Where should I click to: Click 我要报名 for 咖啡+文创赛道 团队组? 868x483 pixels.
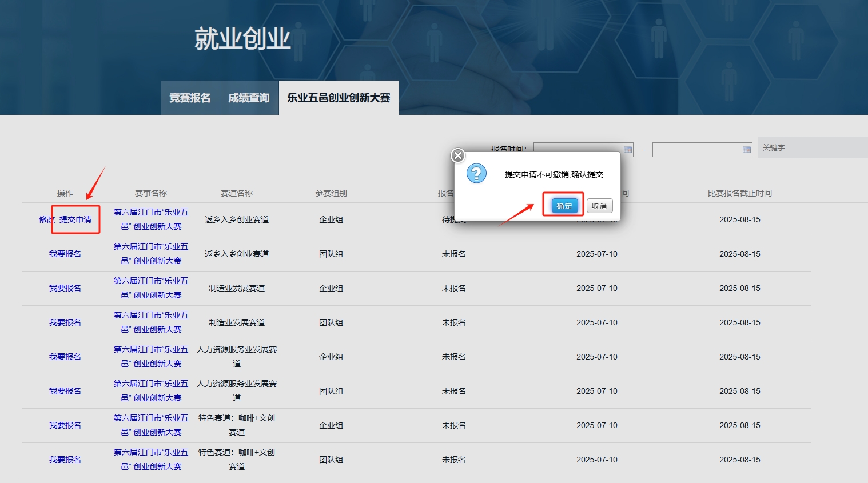(65, 460)
